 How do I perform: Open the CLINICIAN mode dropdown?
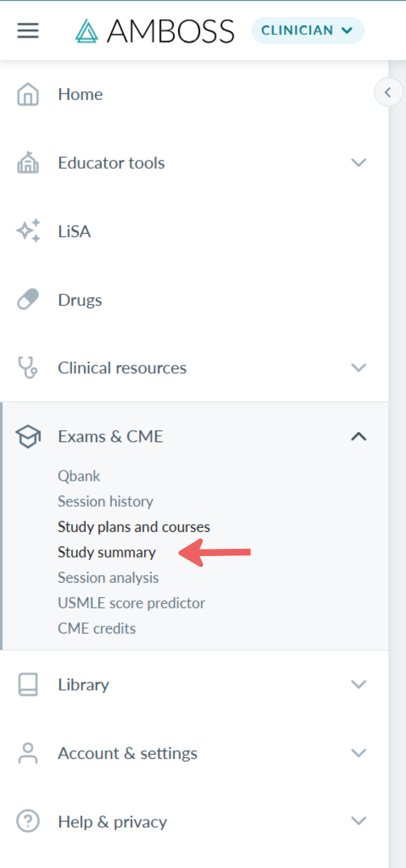tap(308, 30)
